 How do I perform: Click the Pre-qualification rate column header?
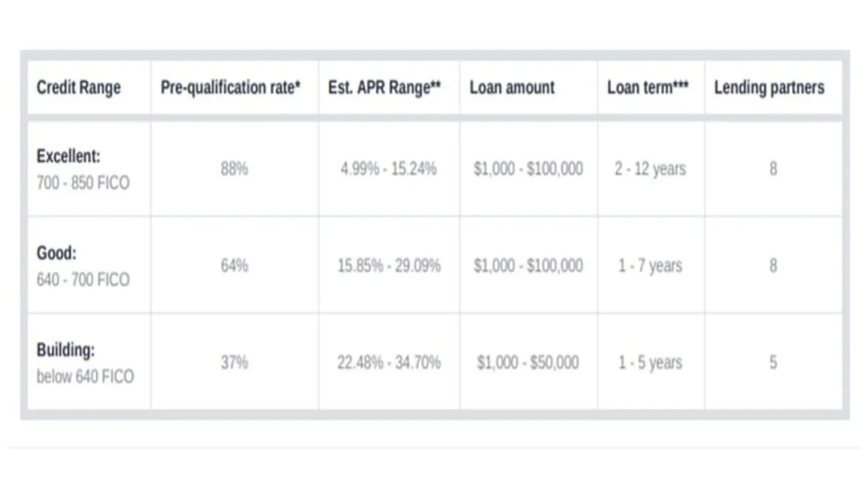(230, 88)
